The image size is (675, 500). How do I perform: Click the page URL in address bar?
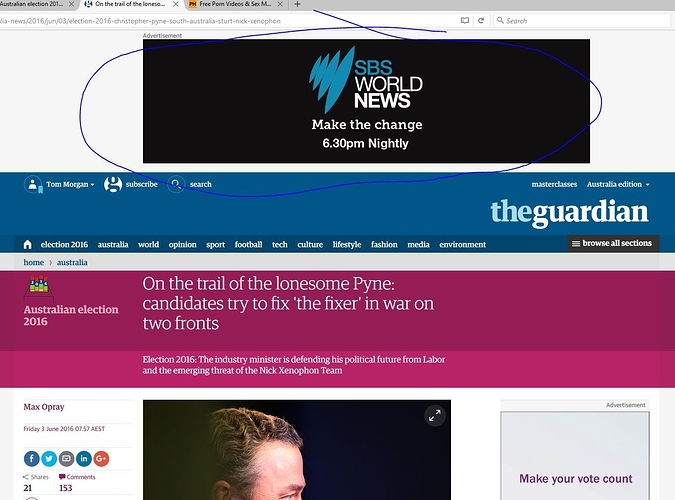tap(140, 21)
